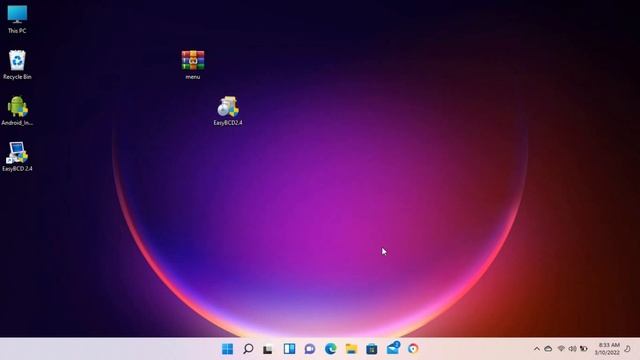Launch Google Chrome from taskbar
640x360 pixels.
pos(413,349)
